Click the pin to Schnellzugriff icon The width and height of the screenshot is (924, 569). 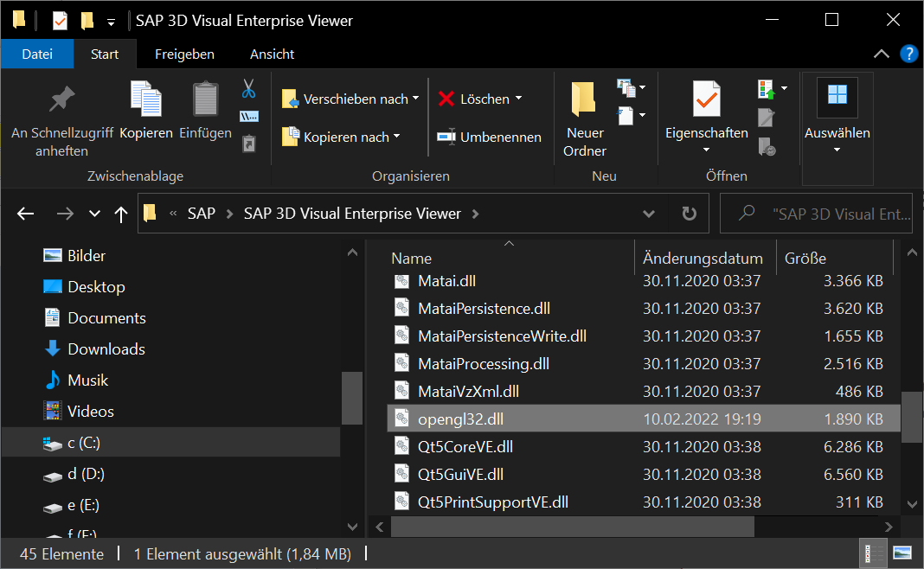pyautogui.click(x=62, y=99)
